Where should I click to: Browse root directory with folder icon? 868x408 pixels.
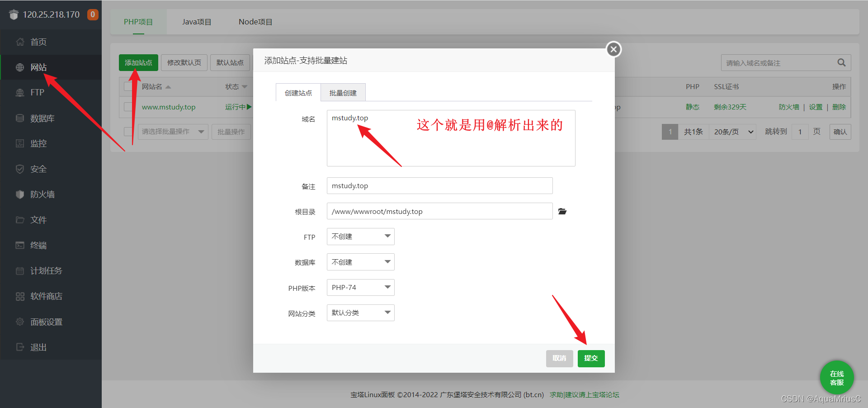(x=562, y=211)
